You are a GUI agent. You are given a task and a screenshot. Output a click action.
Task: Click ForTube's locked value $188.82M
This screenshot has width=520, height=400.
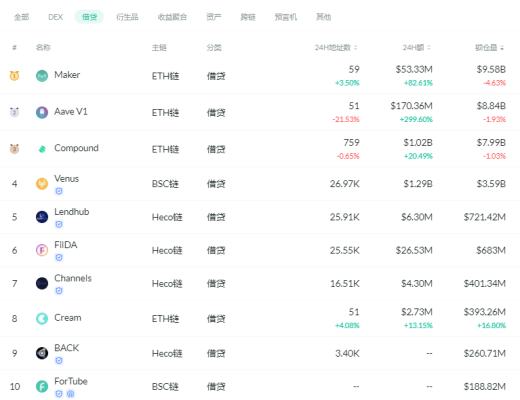pos(485,386)
